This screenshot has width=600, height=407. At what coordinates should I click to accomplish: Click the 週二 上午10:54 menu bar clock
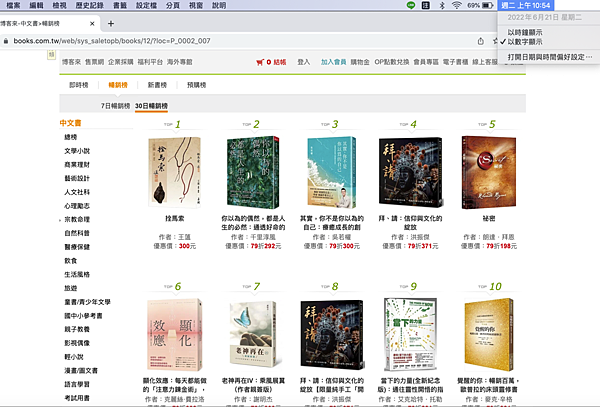pyautogui.click(x=525, y=5)
